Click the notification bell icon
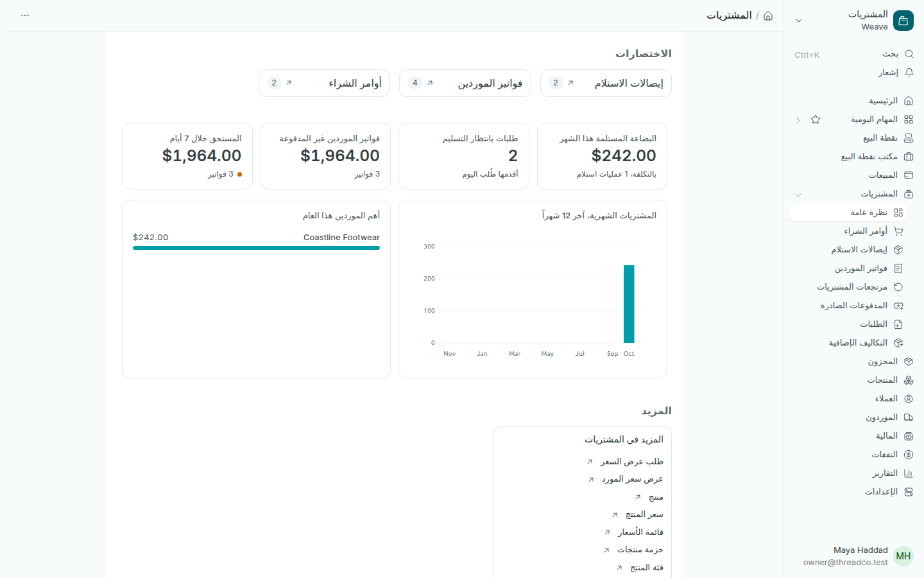Screen dimensions: 924x578 (909, 73)
